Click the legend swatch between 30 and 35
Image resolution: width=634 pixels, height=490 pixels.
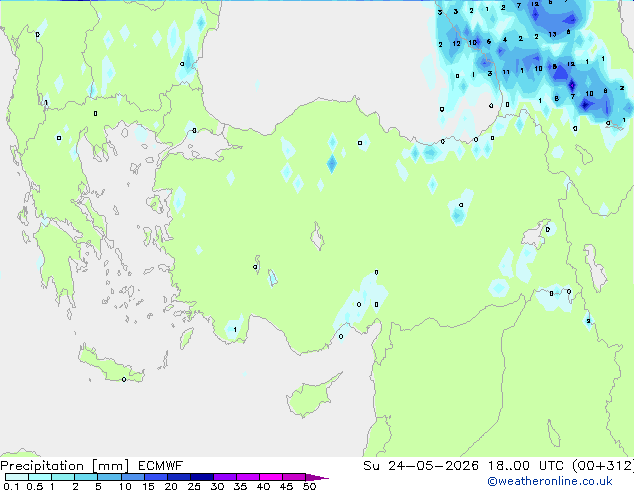pyautogui.click(x=225, y=477)
